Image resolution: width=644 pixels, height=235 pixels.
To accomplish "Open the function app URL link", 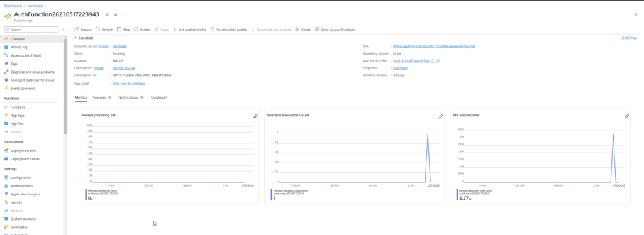I will [x=434, y=46].
